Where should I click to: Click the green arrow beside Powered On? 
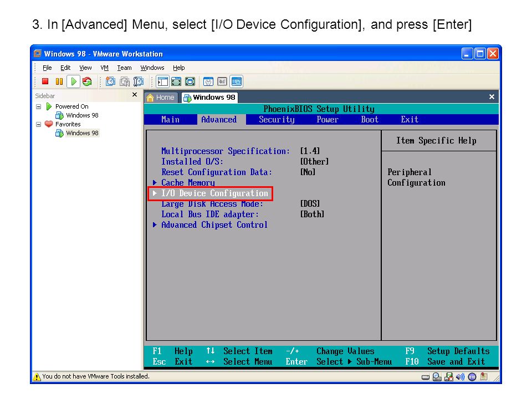49,106
